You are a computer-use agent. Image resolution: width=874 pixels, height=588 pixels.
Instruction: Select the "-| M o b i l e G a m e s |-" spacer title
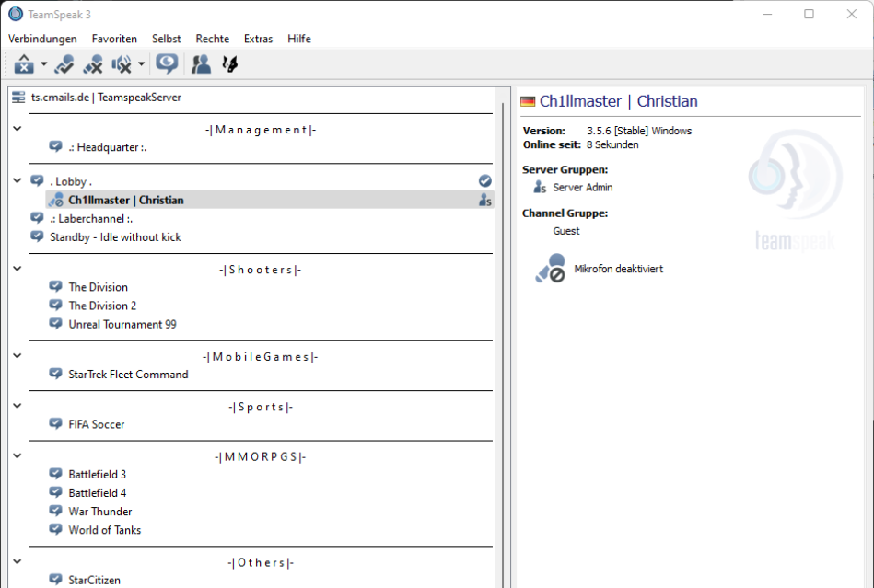click(261, 357)
